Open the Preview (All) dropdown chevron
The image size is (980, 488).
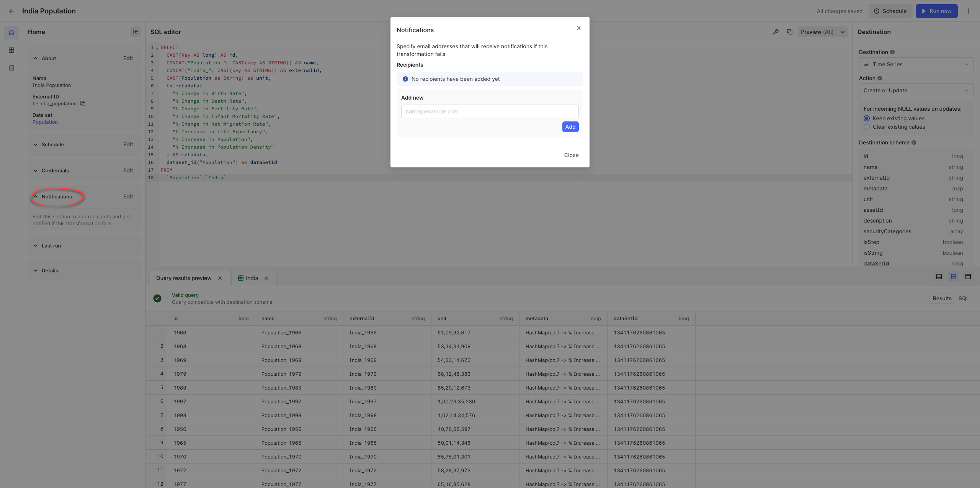coord(842,32)
